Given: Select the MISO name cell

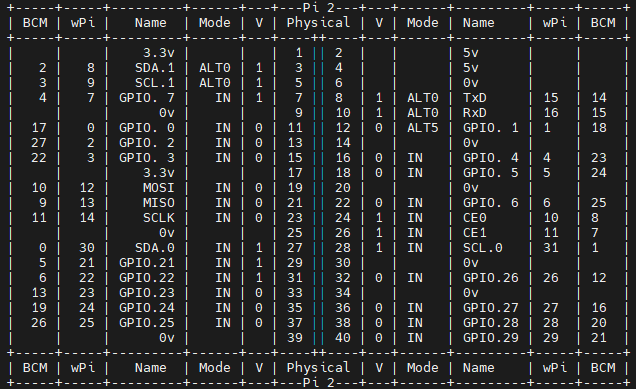Looking at the screenshot, I should [159, 203].
